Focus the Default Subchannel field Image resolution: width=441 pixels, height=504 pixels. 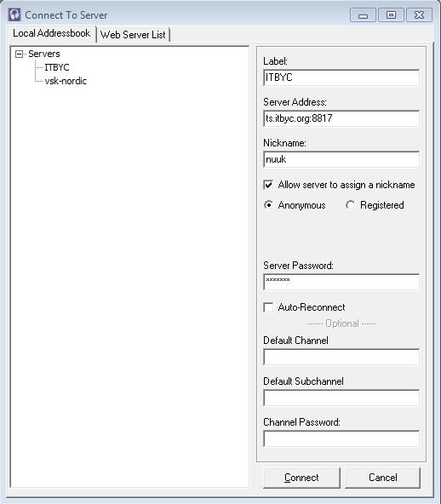pos(341,398)
